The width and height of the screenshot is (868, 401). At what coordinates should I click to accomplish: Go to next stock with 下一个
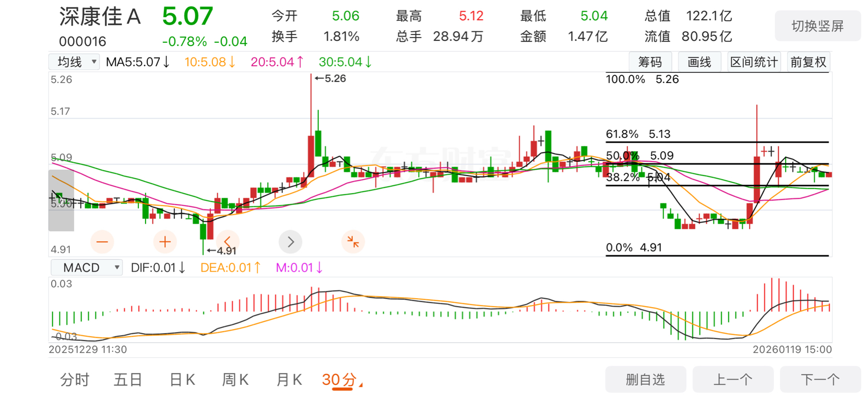click(x=820, y=380)
